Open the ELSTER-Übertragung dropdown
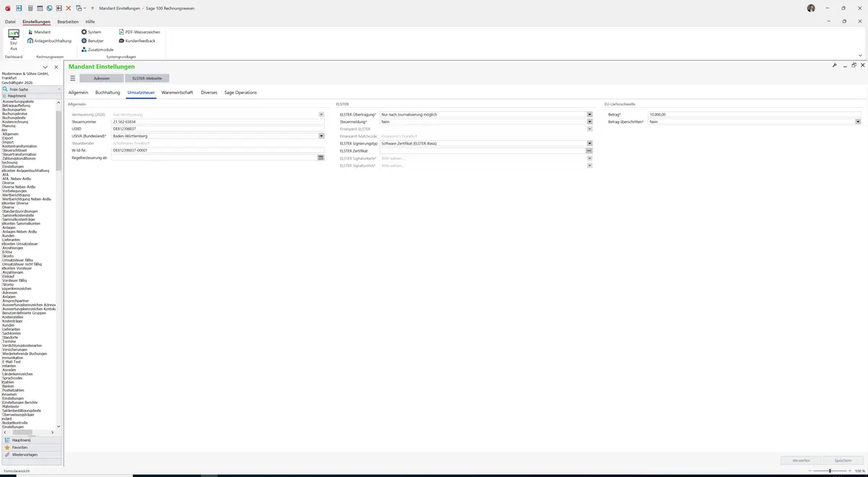The image size is (868, 477). coord(590,114)
